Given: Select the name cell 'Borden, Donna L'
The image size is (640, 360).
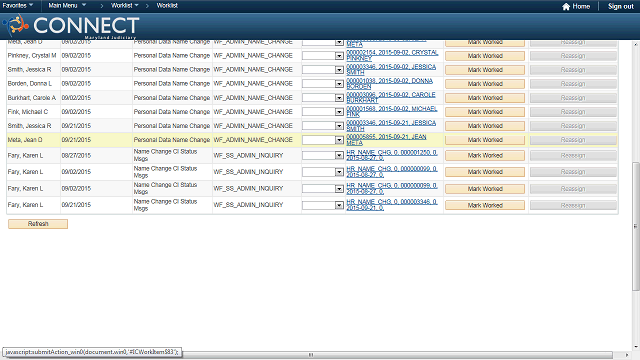Looking at the screenshot, I should pos(29,84).
